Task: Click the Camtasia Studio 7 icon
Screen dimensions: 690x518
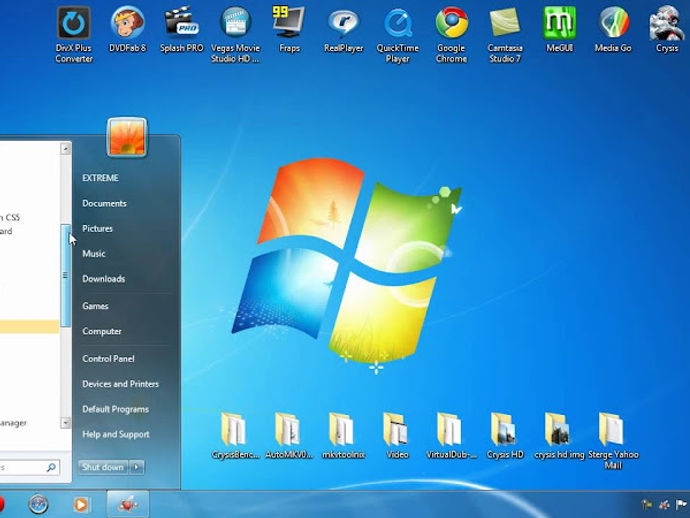Action: (x=505, y=35)
